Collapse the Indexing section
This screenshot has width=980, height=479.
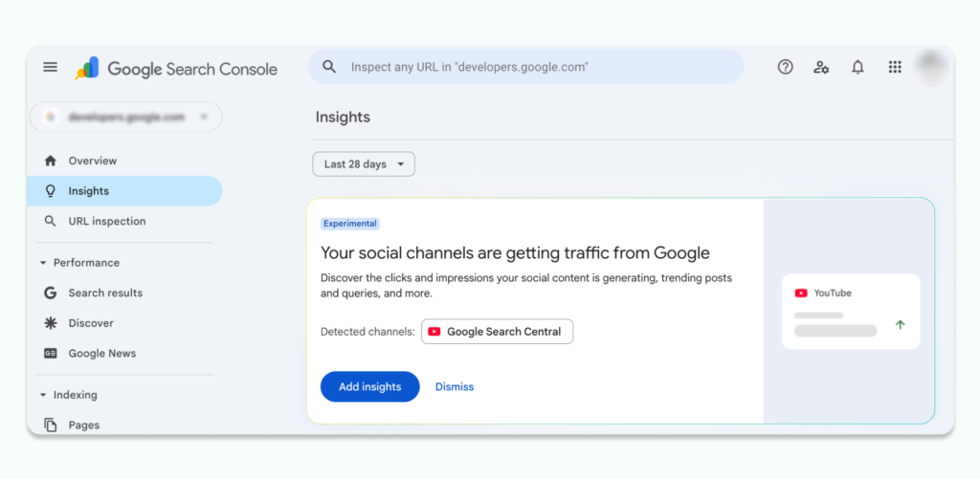(x=43, y=395)
